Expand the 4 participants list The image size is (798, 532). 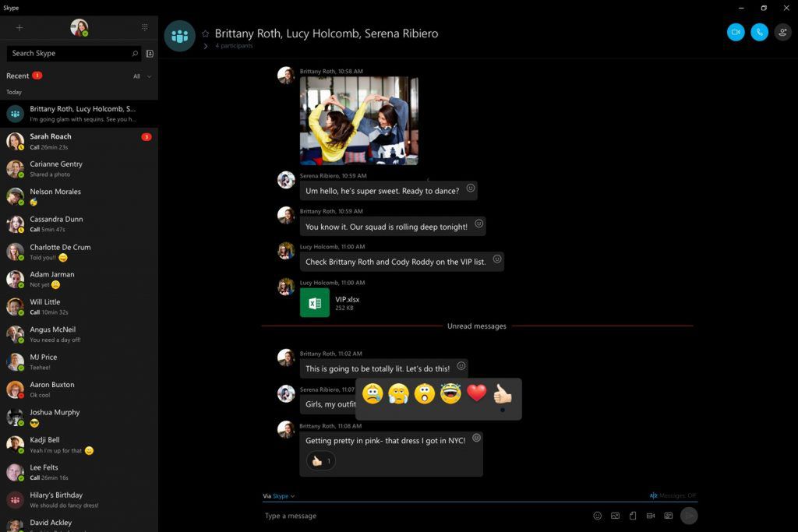[x=228, y=46]
